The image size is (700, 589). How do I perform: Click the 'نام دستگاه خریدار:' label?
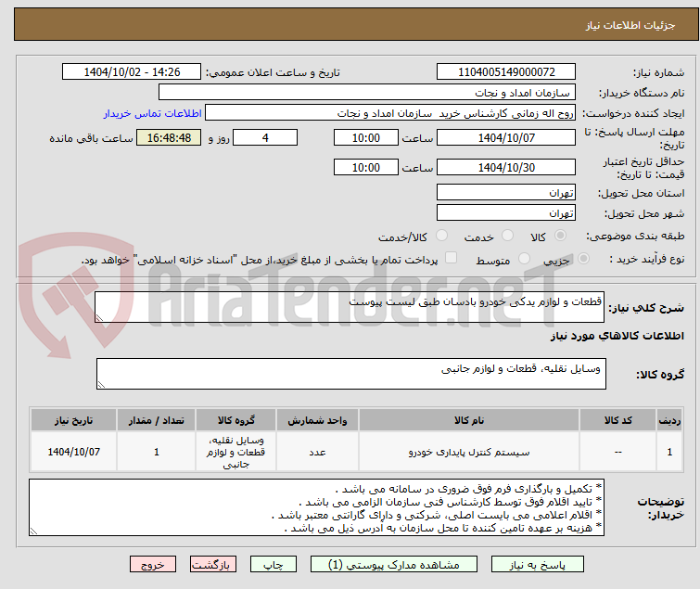[x=641, y=93]
